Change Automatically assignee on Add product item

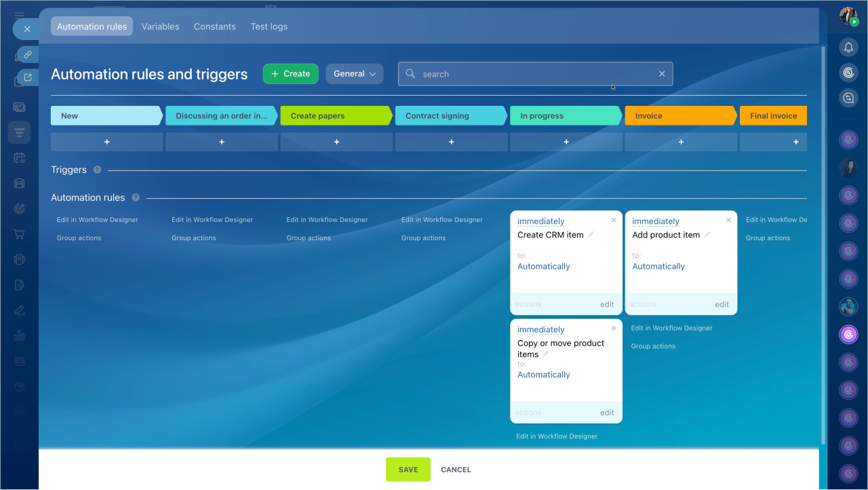click(x=658, y=266)
